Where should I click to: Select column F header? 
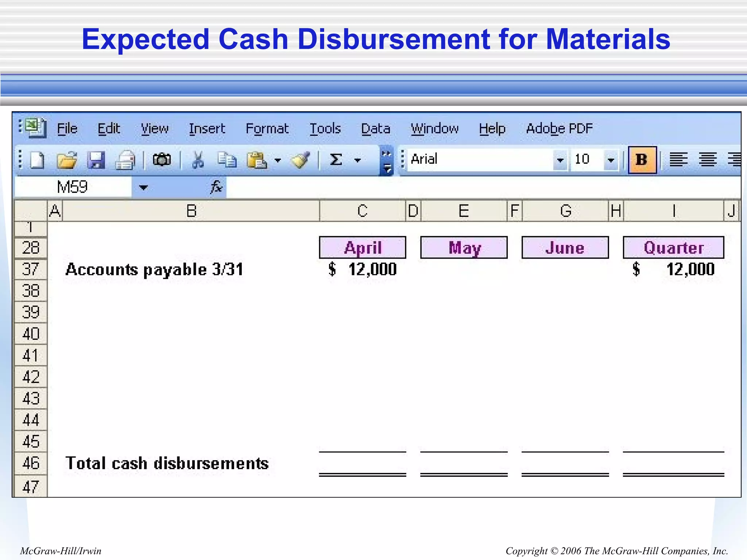click(x=515, y=211)
